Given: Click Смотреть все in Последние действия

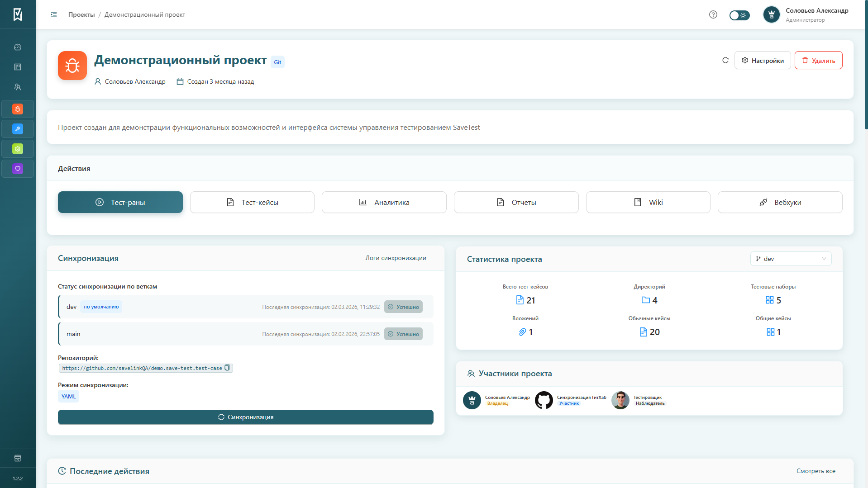Looking at the screenshot, I should [816, 471].
